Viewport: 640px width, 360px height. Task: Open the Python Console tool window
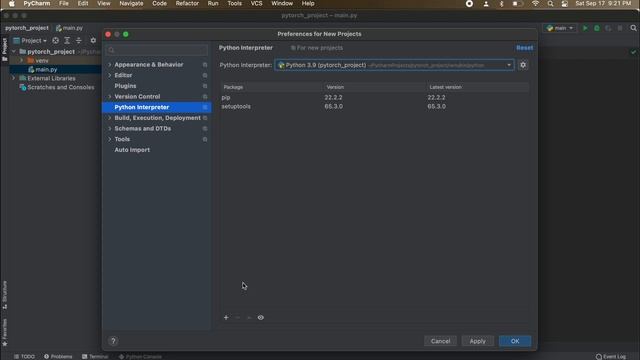pos(140,356)
